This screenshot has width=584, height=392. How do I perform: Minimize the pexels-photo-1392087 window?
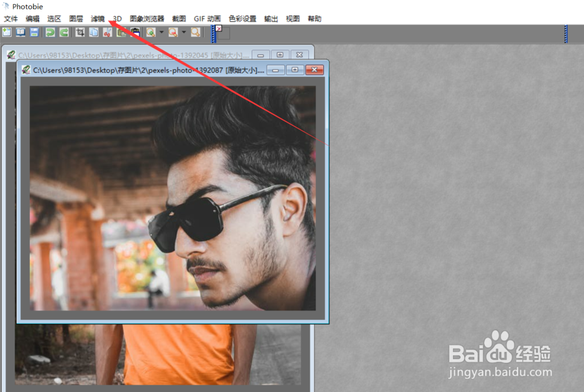[276, 70]
